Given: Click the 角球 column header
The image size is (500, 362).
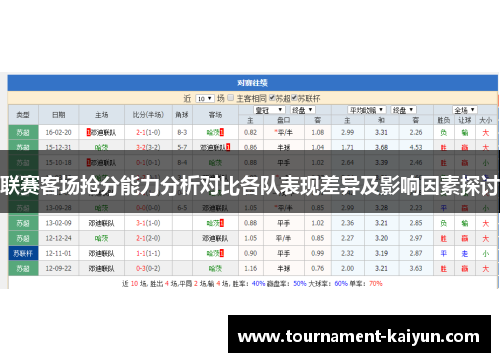Looking at the screenshot, I should point(182,115).
